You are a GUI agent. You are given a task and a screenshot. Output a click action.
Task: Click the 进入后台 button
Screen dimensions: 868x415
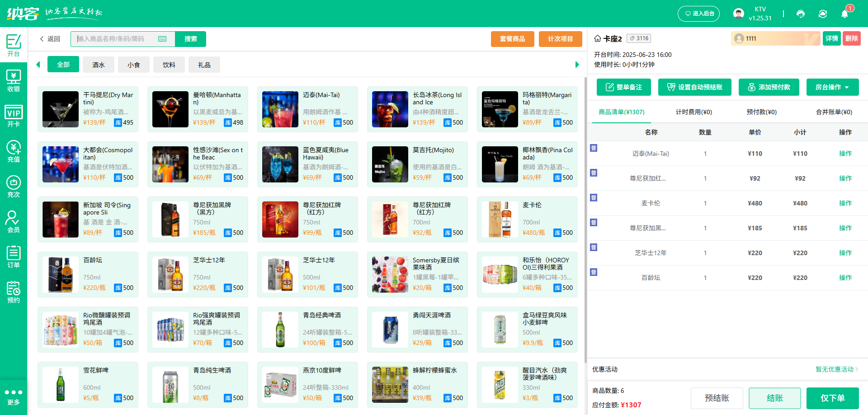pyautogui.click(x=698, y=14)
